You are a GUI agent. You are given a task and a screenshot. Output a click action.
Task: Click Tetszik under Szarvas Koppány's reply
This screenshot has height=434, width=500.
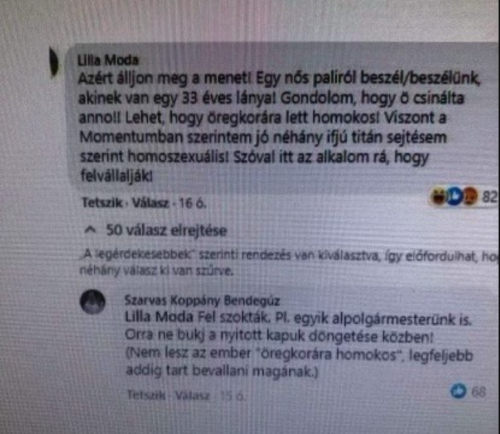146,395
